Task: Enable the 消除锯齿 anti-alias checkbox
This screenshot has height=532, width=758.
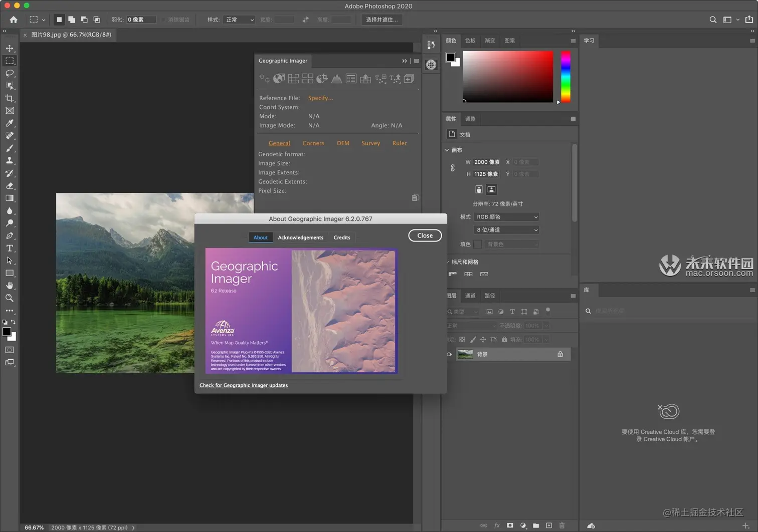Action: click(x=163, y=20)
